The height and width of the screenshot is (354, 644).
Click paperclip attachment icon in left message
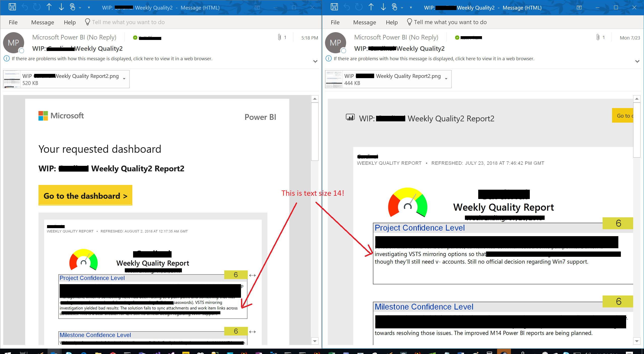pyautogui.click(x=279, y=37)
